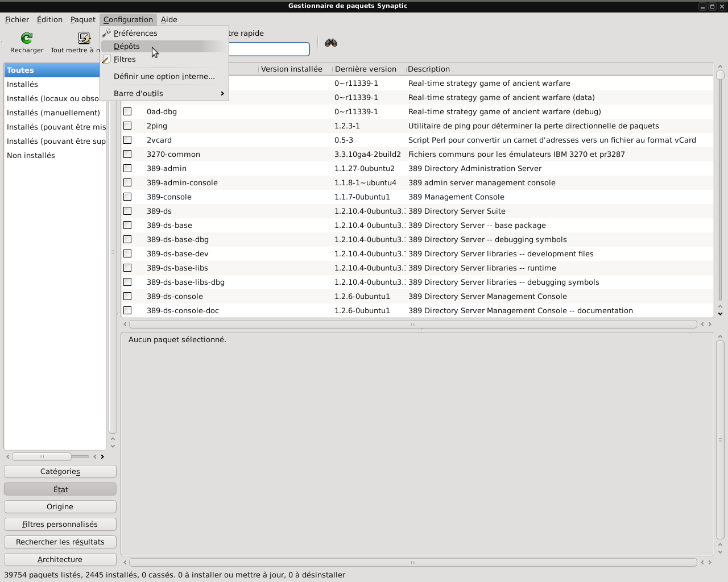Click the description pane vertical scrollbar
The image size is (728, 582).
(720, 440)
